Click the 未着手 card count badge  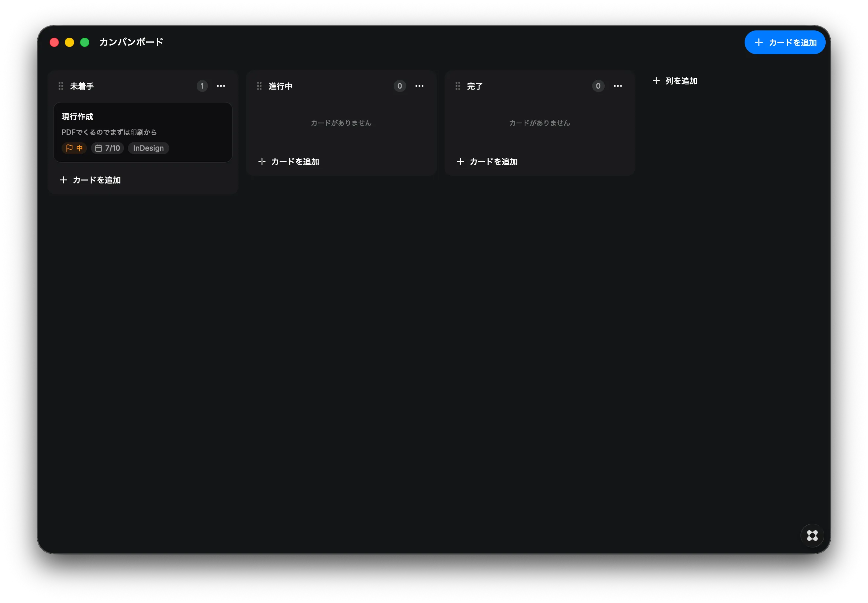click(202, 86)
